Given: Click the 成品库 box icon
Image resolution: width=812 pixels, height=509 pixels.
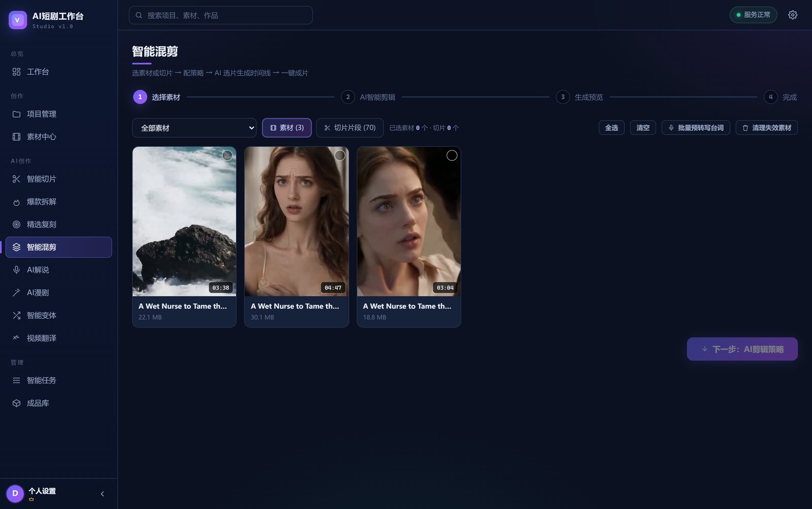Looking at the screenshot, I should click(16, 403).
